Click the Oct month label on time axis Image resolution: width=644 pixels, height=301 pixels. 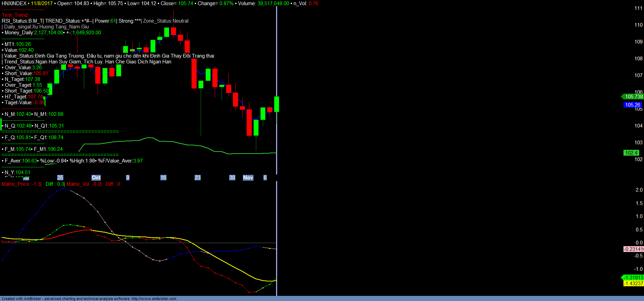96,178
